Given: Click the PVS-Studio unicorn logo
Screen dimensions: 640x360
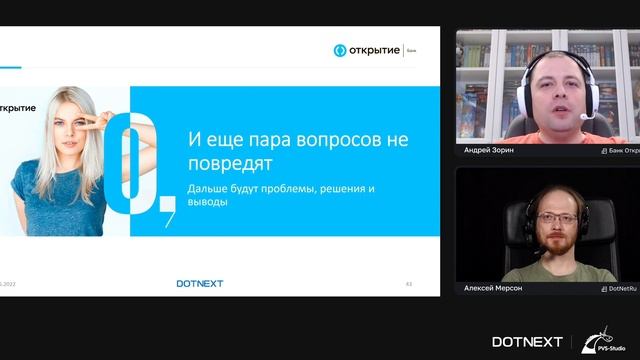Looking at the screenshot, I should tap(603, 340).
